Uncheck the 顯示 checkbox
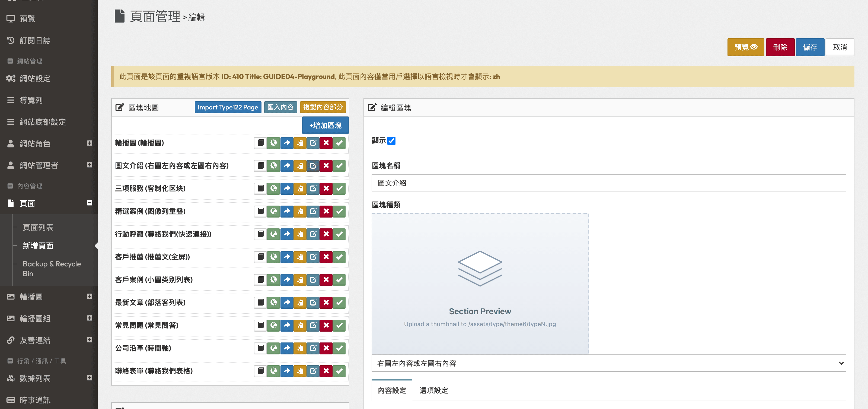Screen dimensions: 868x409 pyautogui.click(x=391, y=141)
